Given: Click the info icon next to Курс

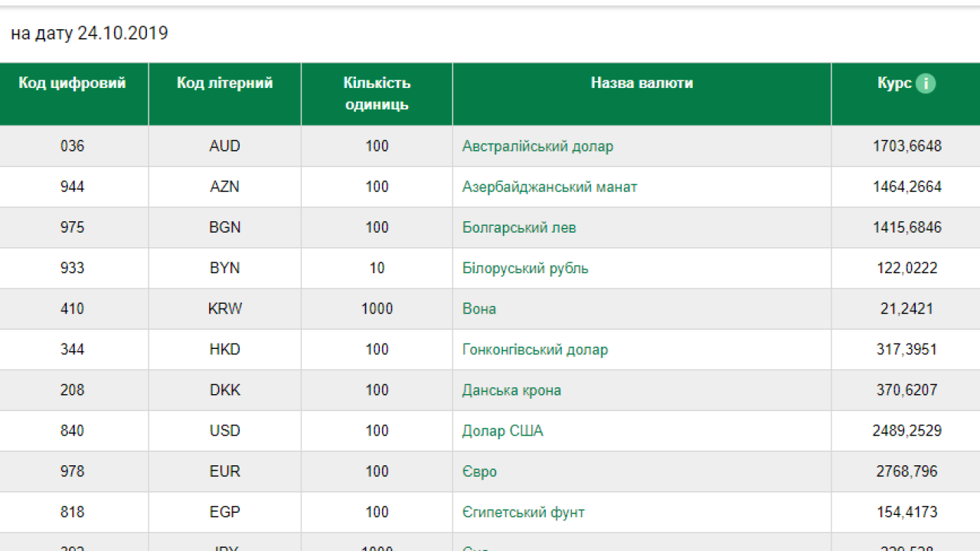Looking at the screenshot, I should (926, 83).
